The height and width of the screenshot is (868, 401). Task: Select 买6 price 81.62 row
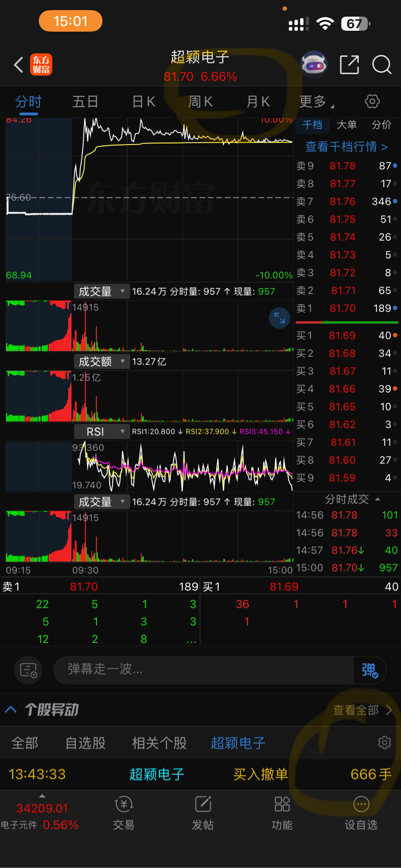click(347, 425)
